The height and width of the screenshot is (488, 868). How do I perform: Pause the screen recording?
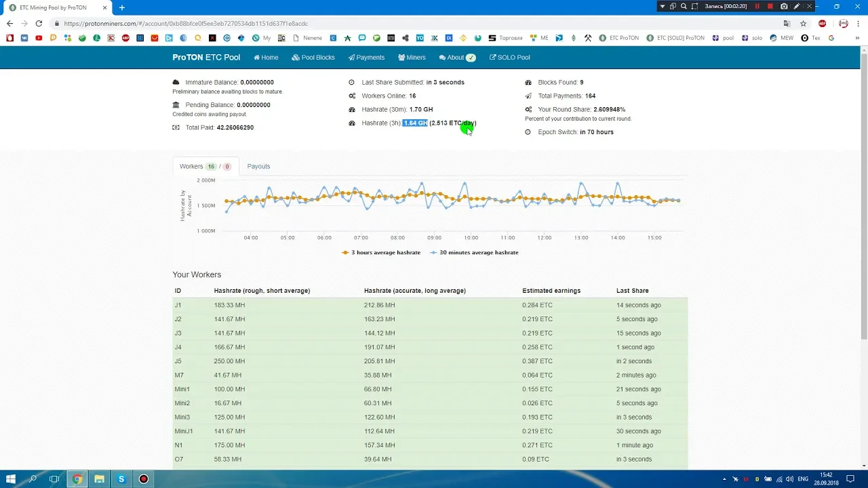pos(757,6)
